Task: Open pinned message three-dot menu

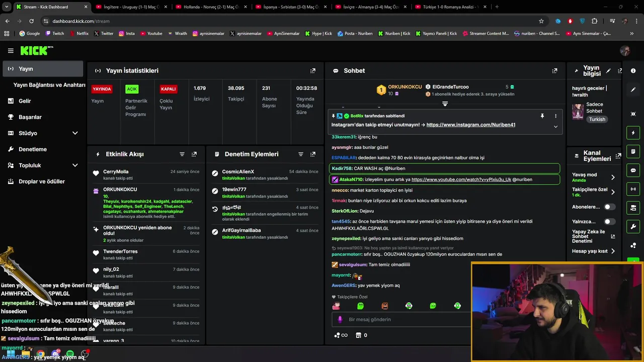Action: click(555, 116)
